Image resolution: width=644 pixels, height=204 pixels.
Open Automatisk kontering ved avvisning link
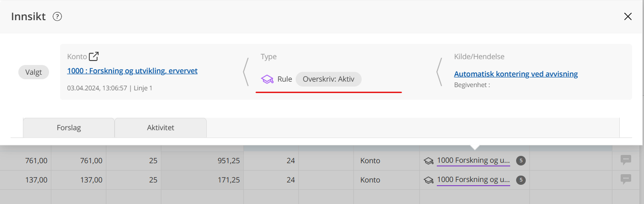click(x=516, y=74)
